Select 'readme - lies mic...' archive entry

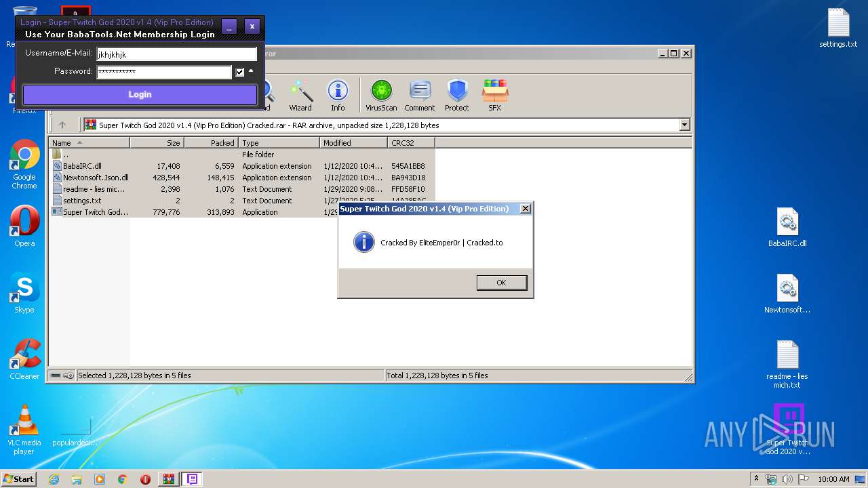(241, 189)
